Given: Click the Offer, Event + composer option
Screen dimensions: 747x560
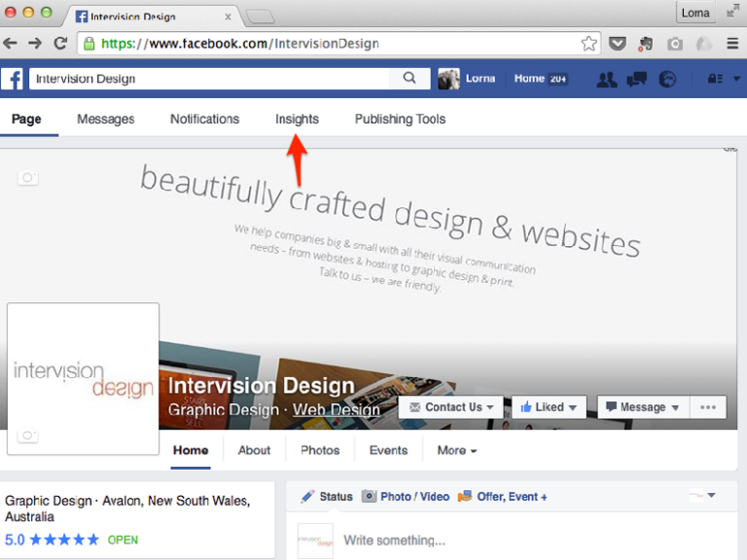Looking at the screenshot, I should (x=502, y=496).
